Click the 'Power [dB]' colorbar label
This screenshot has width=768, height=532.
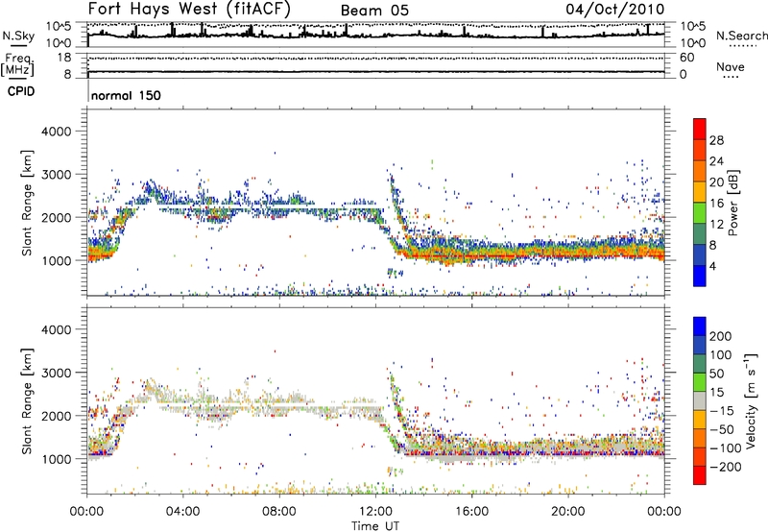click(x=733, y=203)
